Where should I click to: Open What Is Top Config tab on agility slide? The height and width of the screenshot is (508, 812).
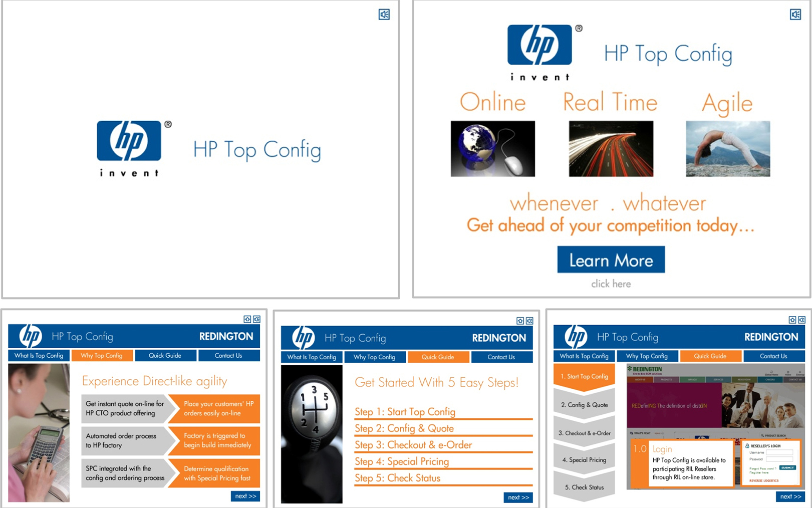coord(39,356)
